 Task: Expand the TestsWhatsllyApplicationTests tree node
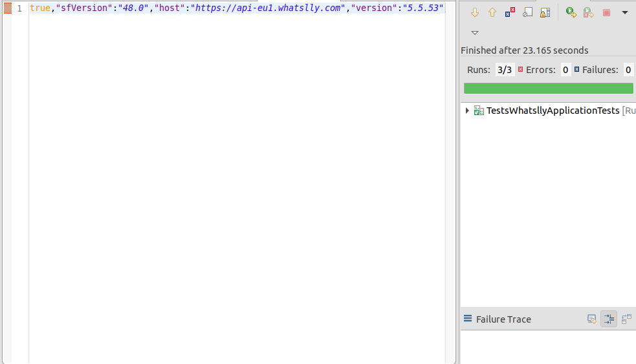click(467, 111)
